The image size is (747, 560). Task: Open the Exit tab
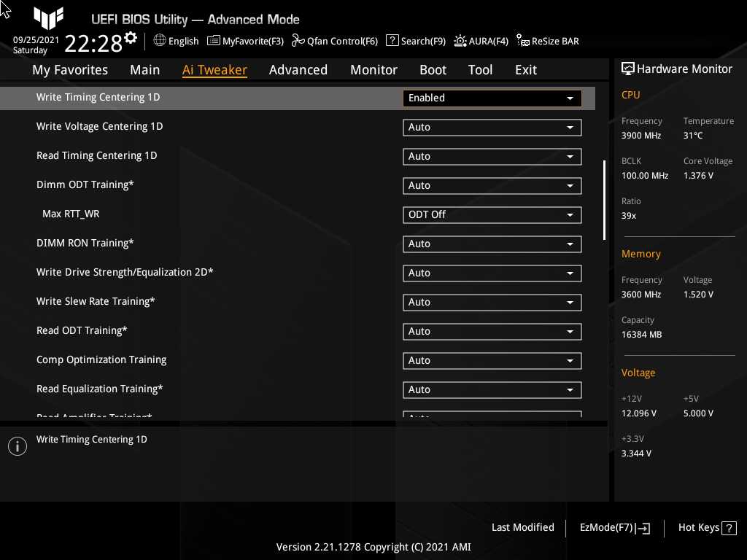pos(526,70)
